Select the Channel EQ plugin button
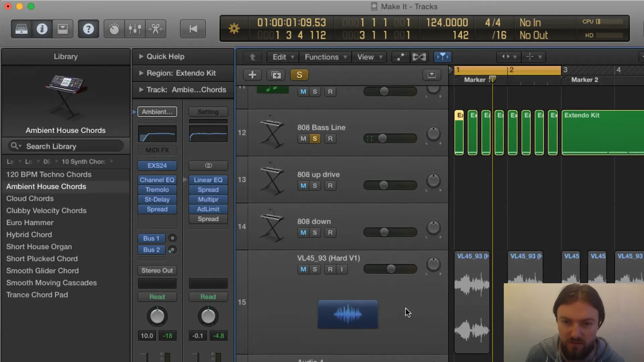Screen dimensions: 644x362 tap(157, 179)
